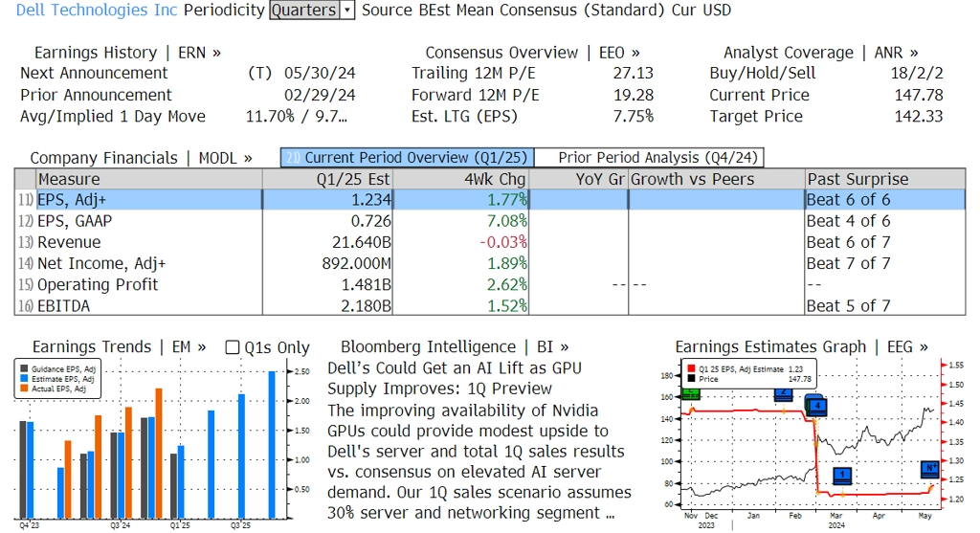Click the Past Surprise column header
Viewport: 980px width, 533px height.
click(x=885, y=179)
